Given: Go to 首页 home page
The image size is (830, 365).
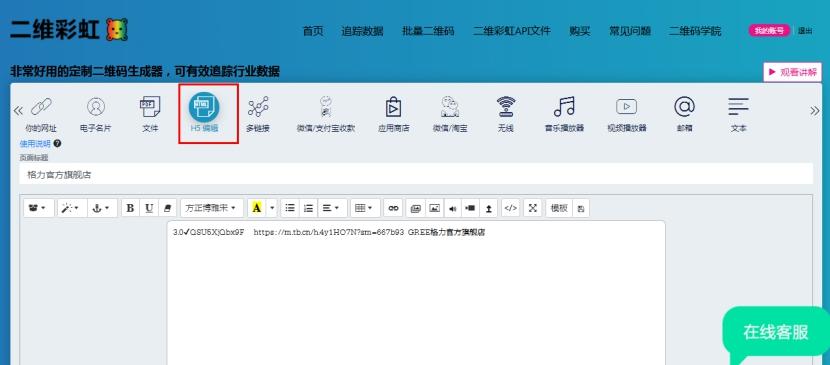Looking at the screenshot, I should (x=313, y=31).
